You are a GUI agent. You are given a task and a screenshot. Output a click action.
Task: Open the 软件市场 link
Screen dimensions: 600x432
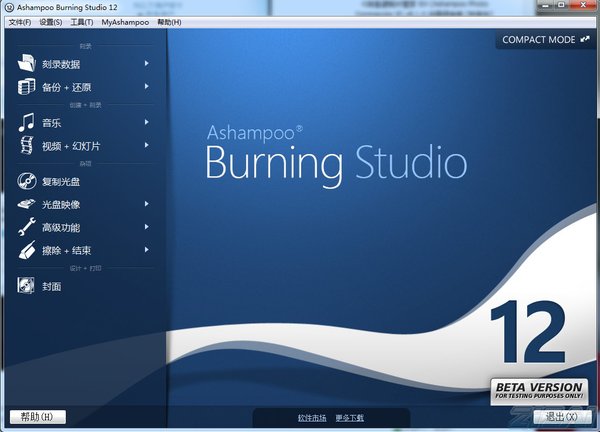tap(312, 418)
